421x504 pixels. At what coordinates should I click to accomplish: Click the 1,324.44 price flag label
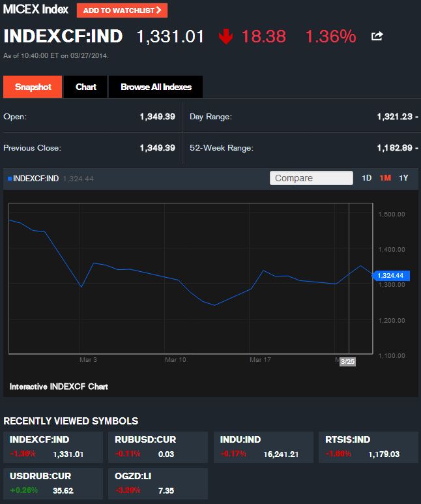coord(391,276)
